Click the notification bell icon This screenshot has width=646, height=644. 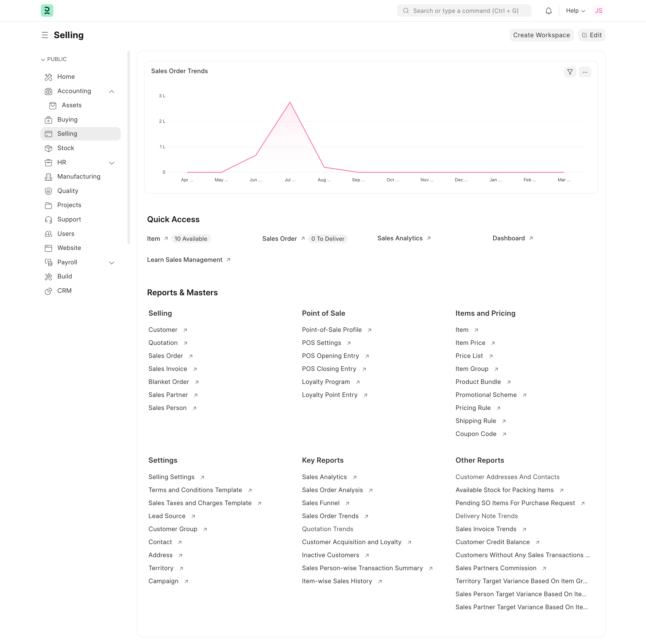548,11
